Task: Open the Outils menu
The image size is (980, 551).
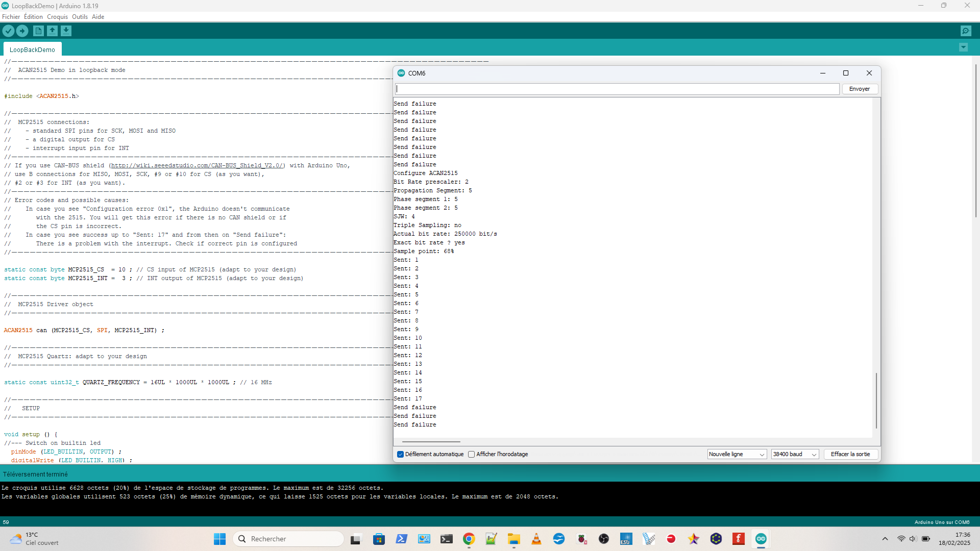Action: coord(80,17)
